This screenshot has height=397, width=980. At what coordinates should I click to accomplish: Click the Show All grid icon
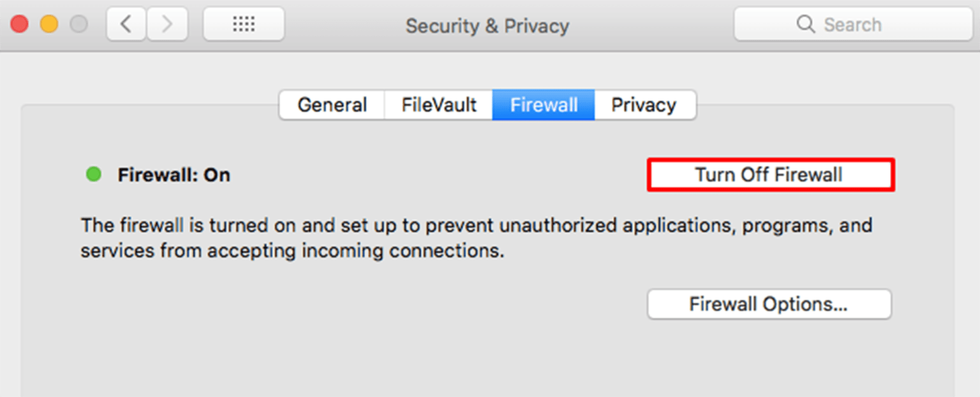(x=243, y=24)
